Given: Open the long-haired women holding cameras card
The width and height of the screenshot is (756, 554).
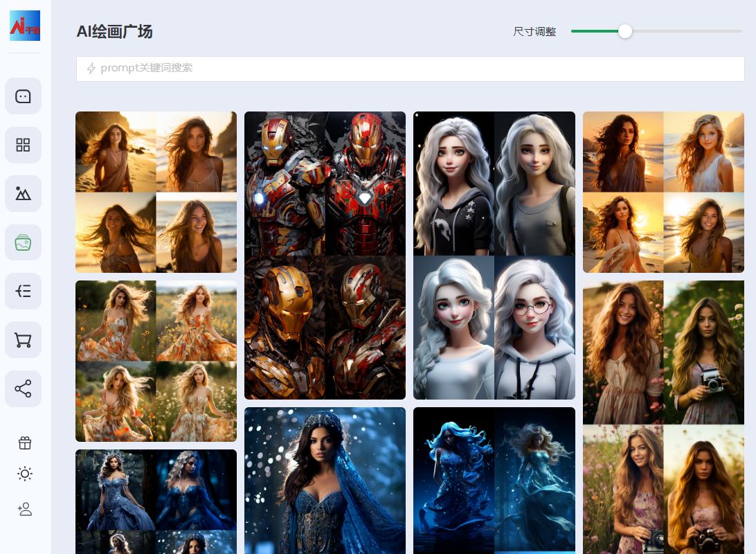Looking at the screenshot, I should (663, 417).
